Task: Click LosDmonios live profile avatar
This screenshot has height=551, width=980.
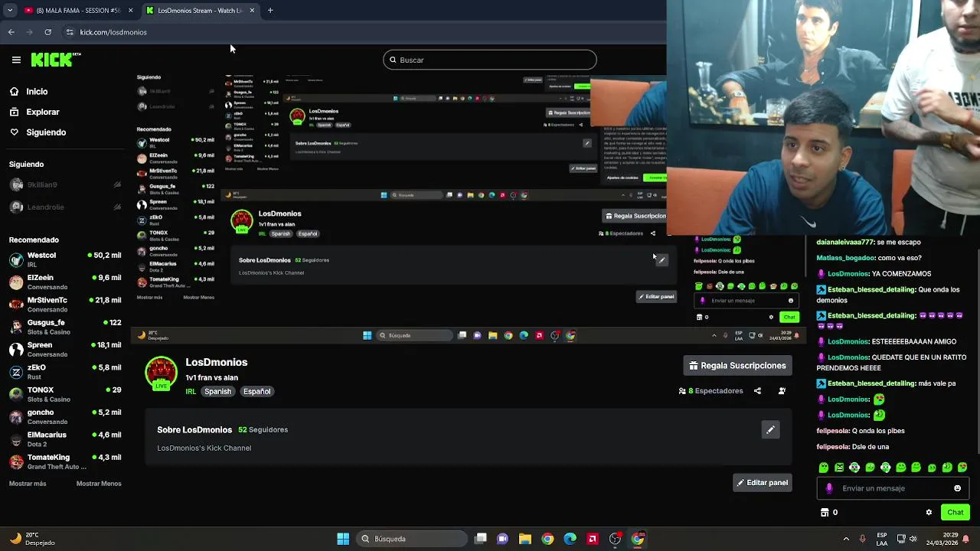Action: tap(161, 373)
